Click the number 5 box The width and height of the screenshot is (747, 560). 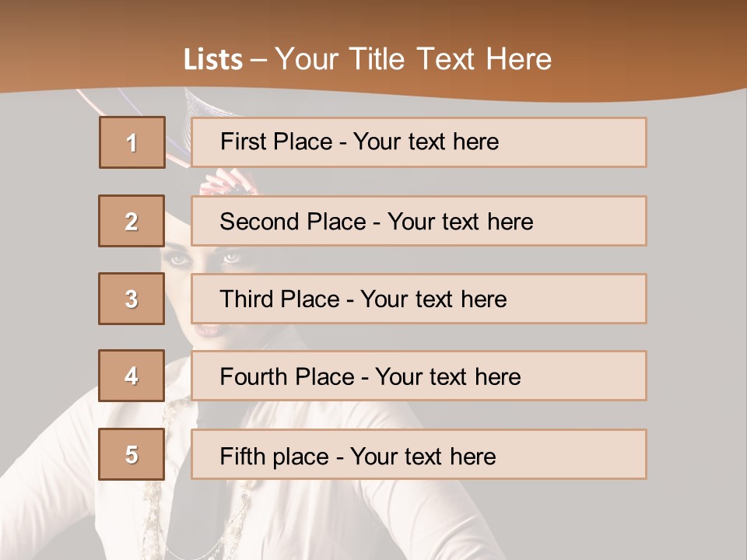tap(132, 454)
